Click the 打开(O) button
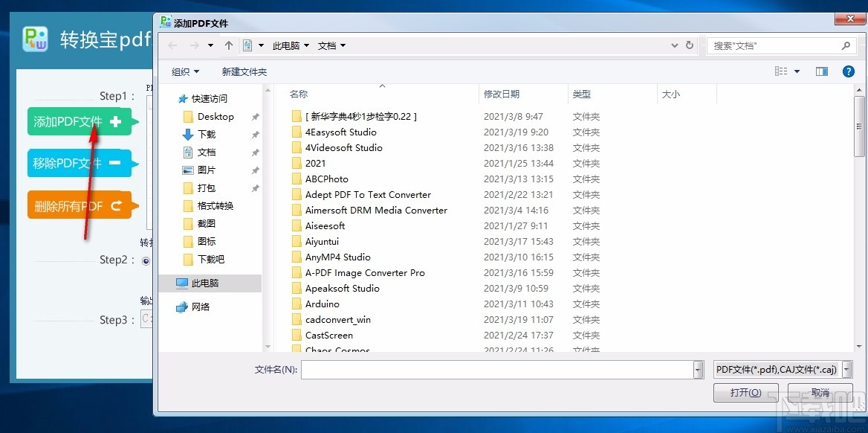The image size is (868, 433). (745, 392)
